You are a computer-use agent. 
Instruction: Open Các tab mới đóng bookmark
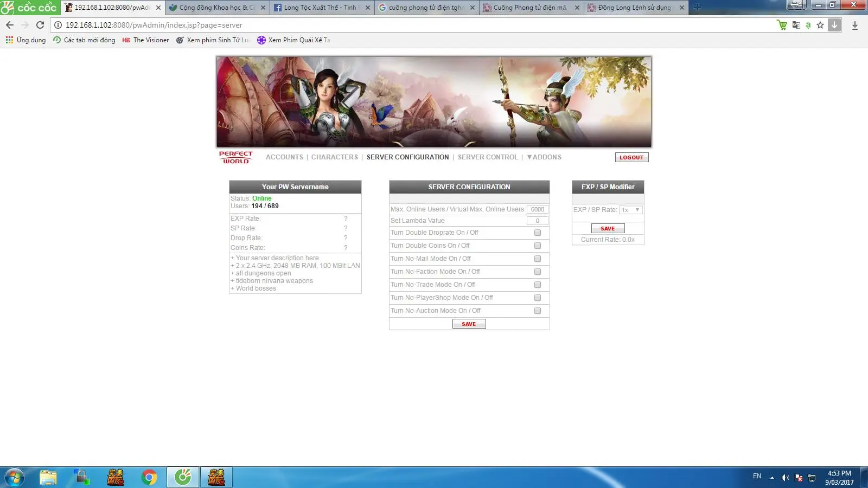[x=84, y=40]
